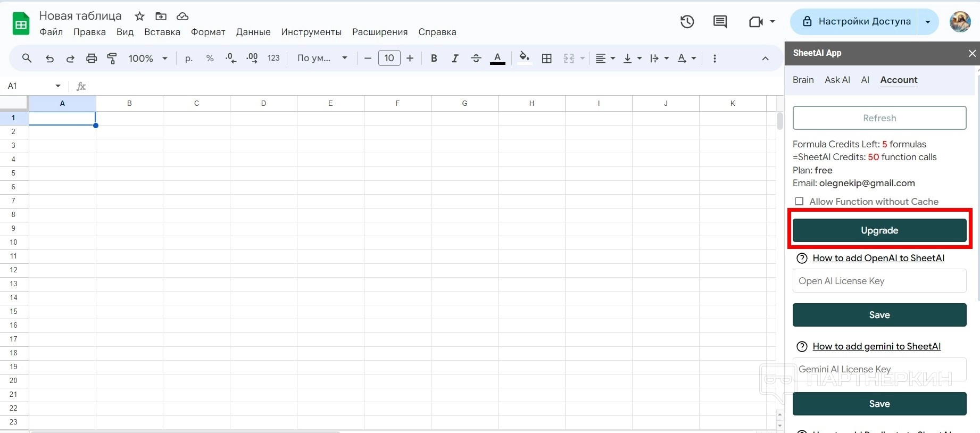The width and height of the screenshot is (980, 433).
Task: Open the fill color bucket
Action: [x=524, y=58]
